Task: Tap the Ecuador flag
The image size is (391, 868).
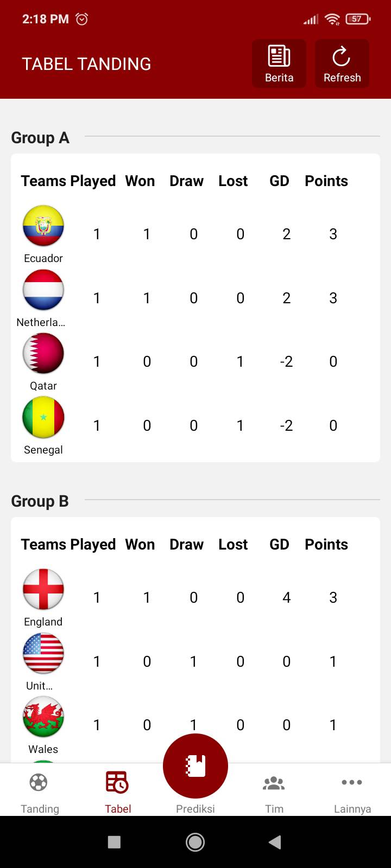Action: pos(43,226)
